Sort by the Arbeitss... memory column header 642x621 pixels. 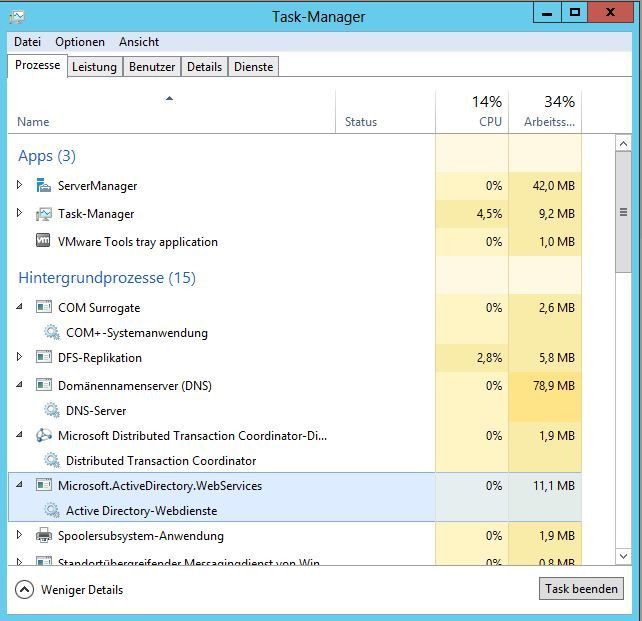click(x=545, y=111)
